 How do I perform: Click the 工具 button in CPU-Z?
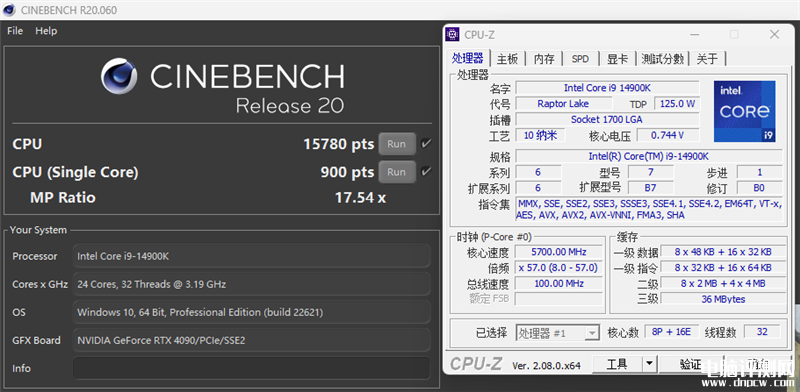pyautogui.click(x=617, y=364)
